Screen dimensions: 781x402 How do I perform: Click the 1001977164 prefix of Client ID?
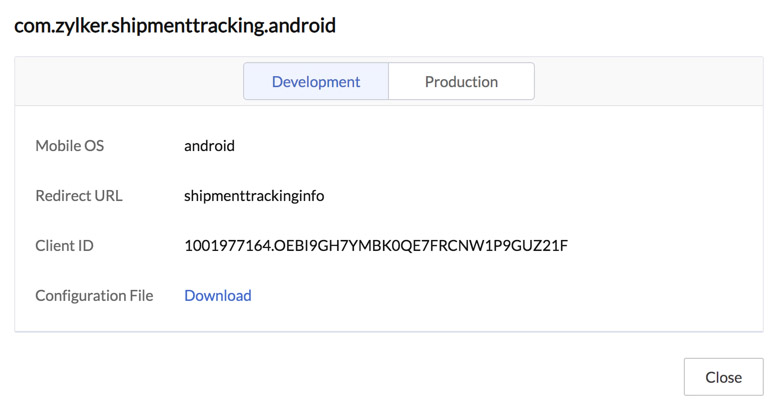[227, 246]
